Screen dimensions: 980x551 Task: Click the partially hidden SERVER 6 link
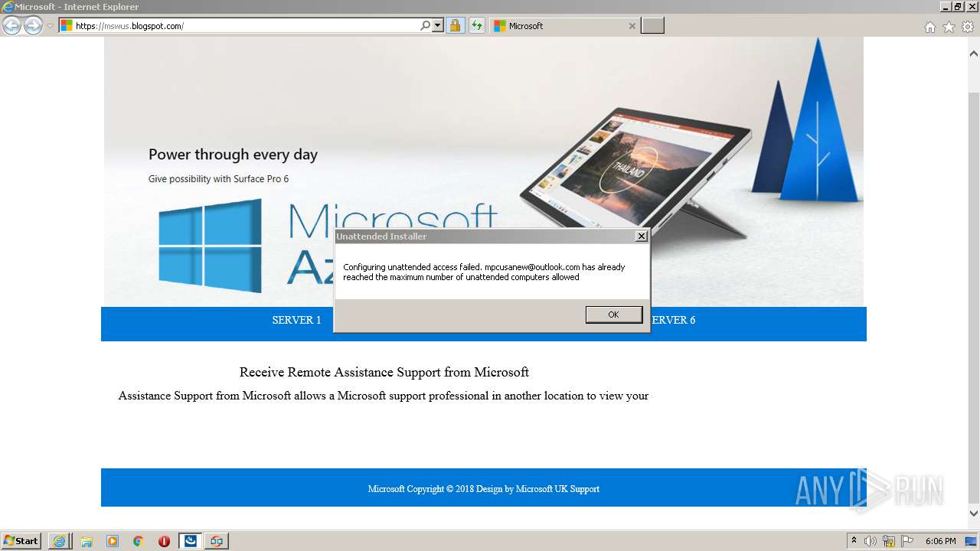673,320
